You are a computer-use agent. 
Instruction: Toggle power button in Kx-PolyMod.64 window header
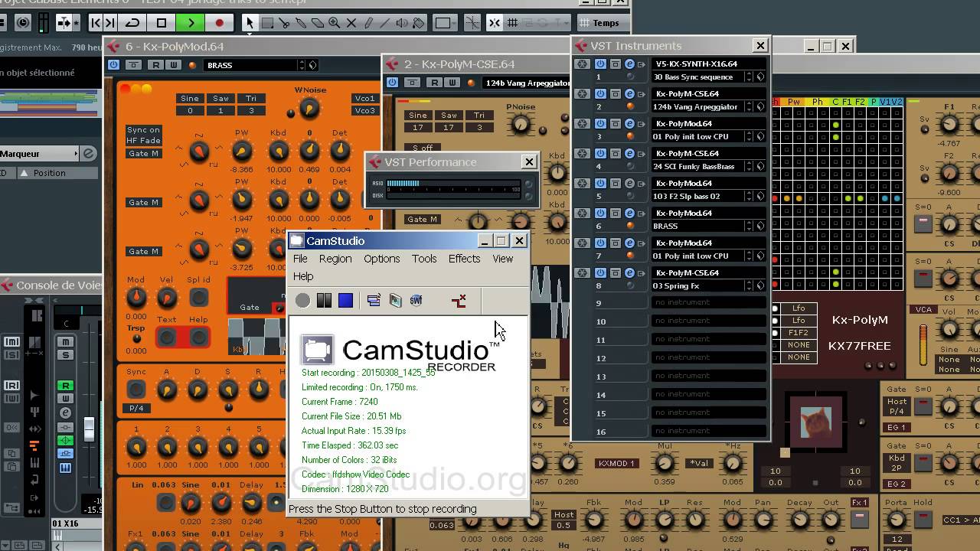(x=114, y=65)
